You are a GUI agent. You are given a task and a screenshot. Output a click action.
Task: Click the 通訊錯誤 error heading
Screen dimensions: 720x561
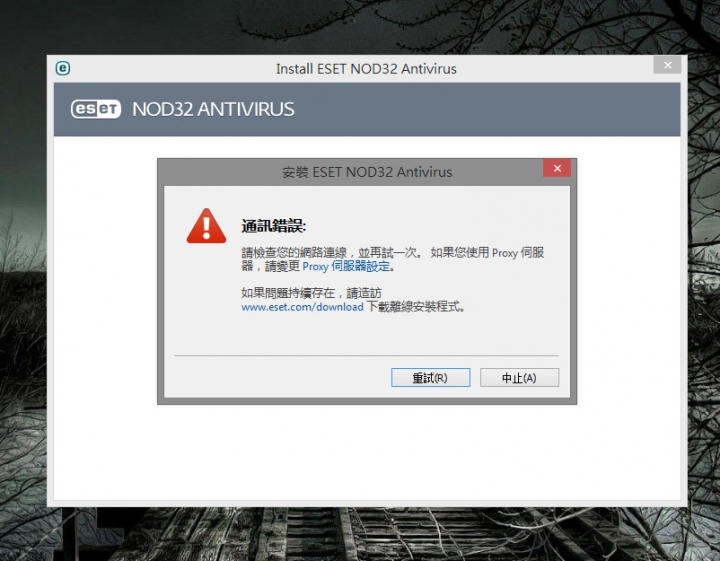[x=273, y=226]
